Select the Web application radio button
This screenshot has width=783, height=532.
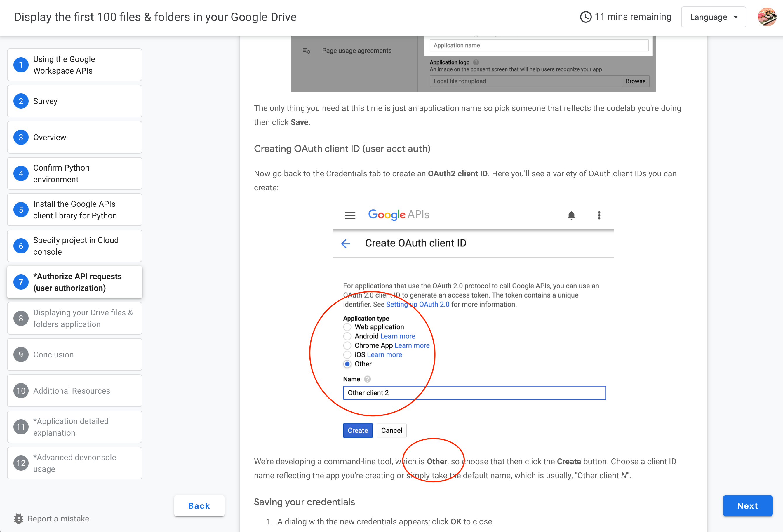(x=347, y=326)
